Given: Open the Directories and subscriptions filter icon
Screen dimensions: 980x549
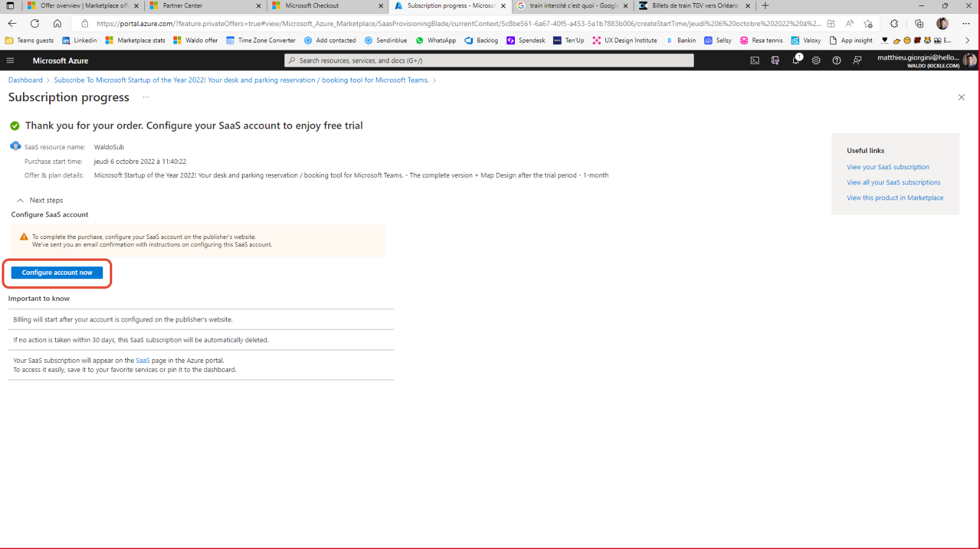Looking at the screenshot, I should pyautogui.click(x=775, y=61).
